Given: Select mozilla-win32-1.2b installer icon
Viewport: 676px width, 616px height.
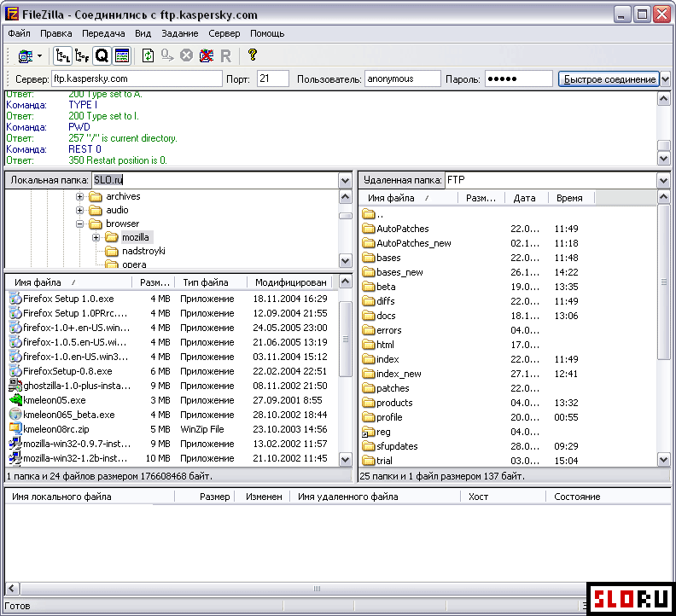Looking at the screenshot, I should pyautogui.click(x=15, y=458).
